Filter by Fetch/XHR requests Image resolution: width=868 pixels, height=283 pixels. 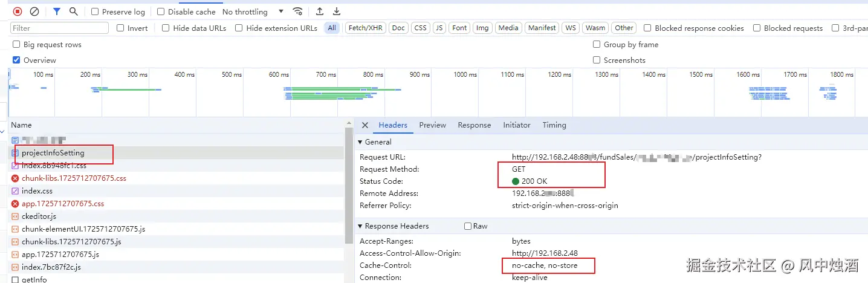(366, 28)
